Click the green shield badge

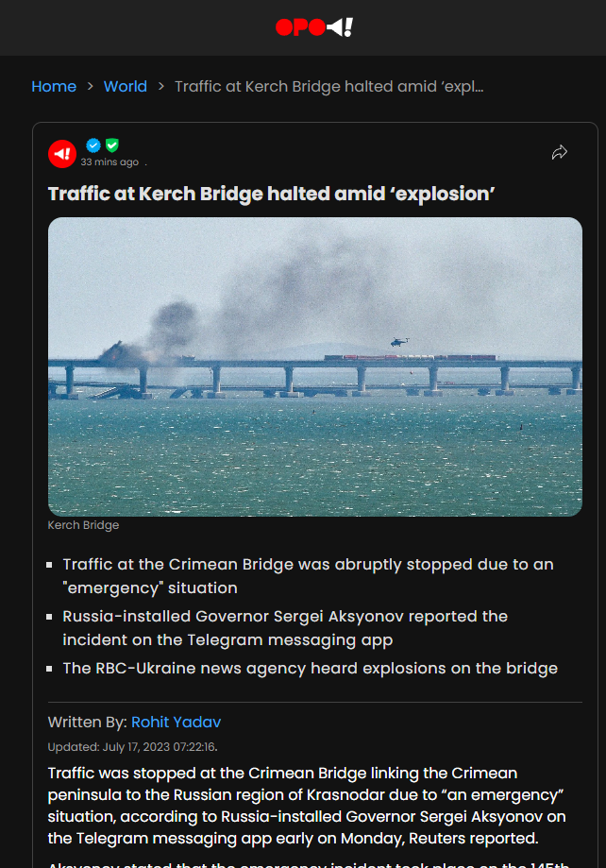112,145
